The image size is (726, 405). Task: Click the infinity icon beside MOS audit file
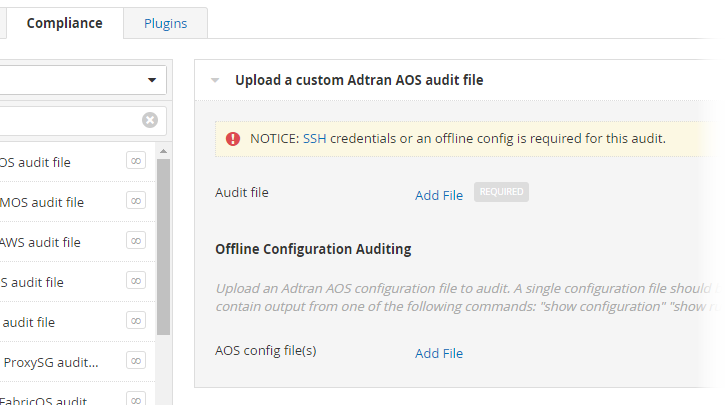(x=136, y=201)
